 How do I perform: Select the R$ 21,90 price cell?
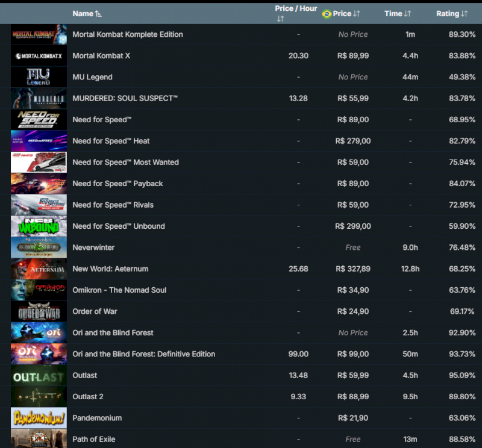coord(353,418)
